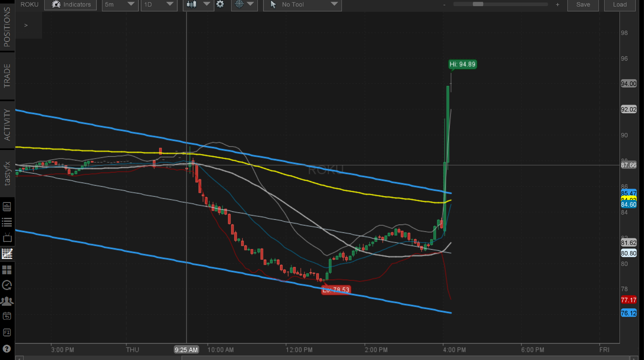Screen dimensions: 644x360
Task: Click the FRI date label on time axis
Action: click(604, 350)
